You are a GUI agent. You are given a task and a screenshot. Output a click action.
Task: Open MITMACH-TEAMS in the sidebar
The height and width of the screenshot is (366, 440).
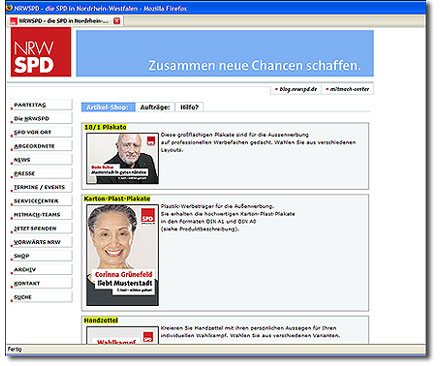tap(41, 214)
